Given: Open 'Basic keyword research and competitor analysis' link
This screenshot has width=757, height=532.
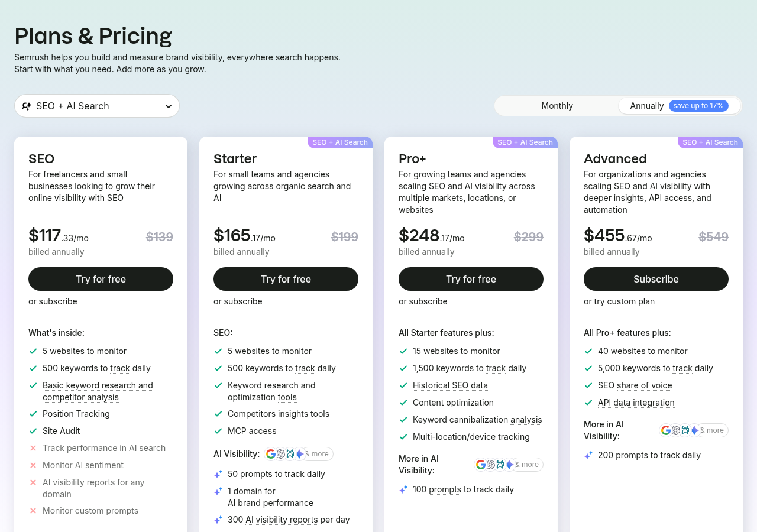Looking at the screenshot, I should pos(98,391).
